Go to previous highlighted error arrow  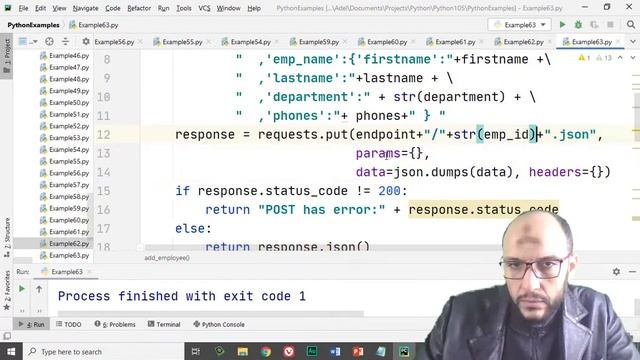620,58
